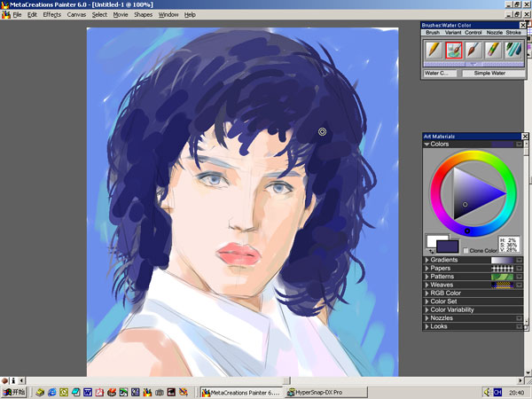
Task: Open Internet Explorer from quick launch
Action: click(52, 392)
